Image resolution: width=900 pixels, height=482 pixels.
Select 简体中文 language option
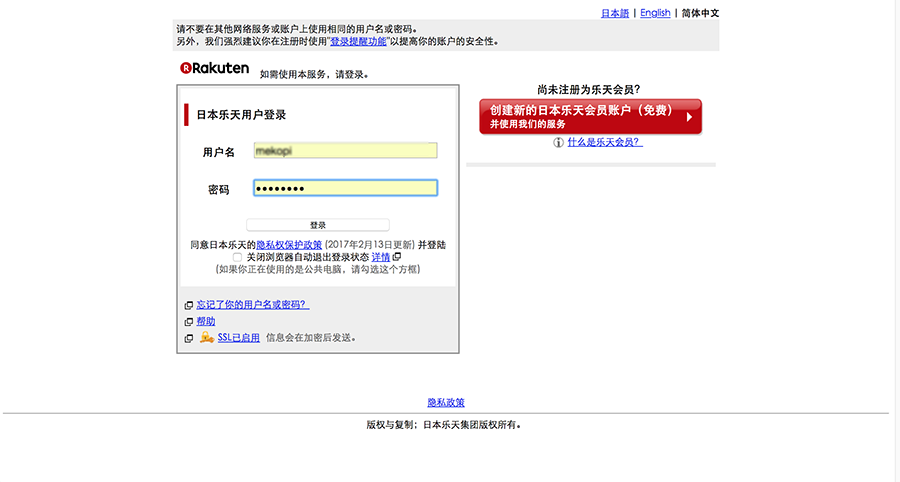700,13
